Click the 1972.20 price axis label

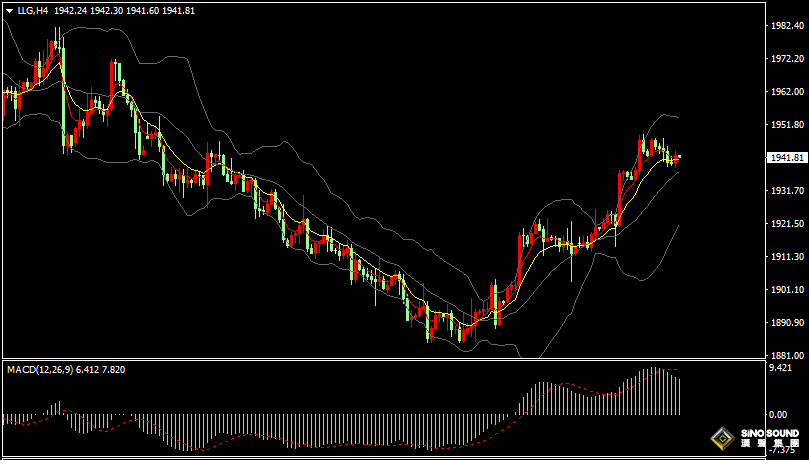(x=785, y=60)
